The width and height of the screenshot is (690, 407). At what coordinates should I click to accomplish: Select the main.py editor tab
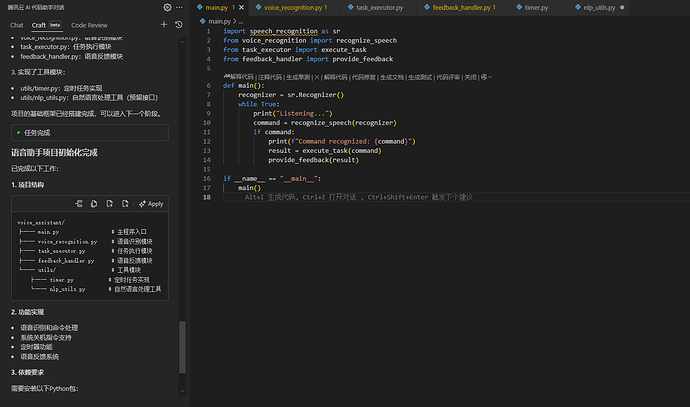(217, 7)
